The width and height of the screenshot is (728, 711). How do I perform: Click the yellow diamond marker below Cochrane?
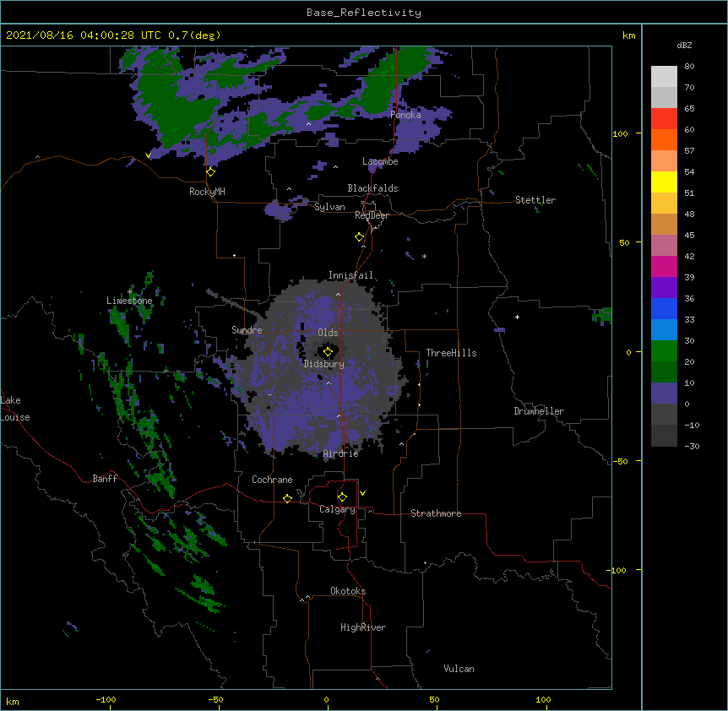coord(287,498)
